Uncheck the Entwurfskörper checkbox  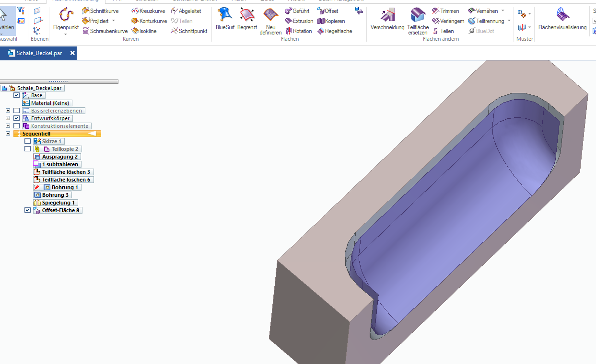[17, 118]
